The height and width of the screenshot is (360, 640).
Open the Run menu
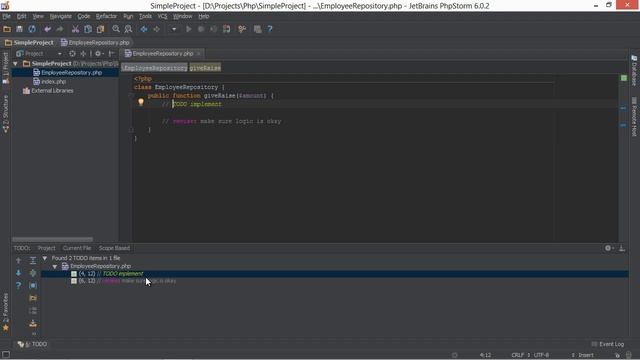click(128, 16)
